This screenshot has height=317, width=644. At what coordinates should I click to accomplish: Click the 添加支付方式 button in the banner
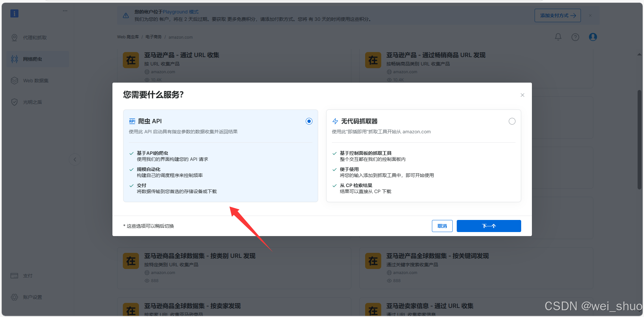pos(557,15)
